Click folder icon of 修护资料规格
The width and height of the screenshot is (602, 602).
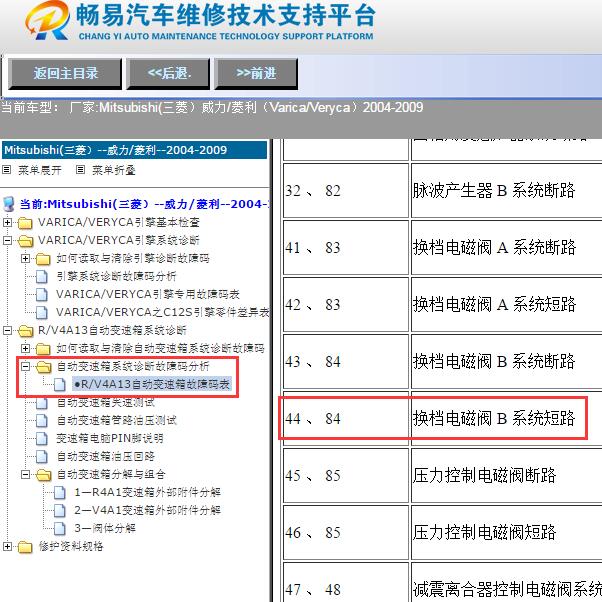[x=25, y=547]
